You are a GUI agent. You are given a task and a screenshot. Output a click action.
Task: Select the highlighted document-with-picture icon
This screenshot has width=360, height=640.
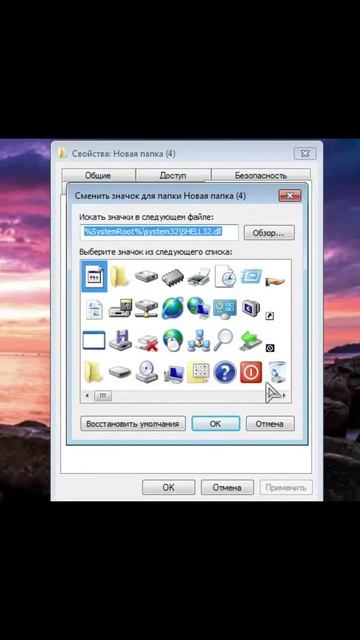click(x=95, y=277)
